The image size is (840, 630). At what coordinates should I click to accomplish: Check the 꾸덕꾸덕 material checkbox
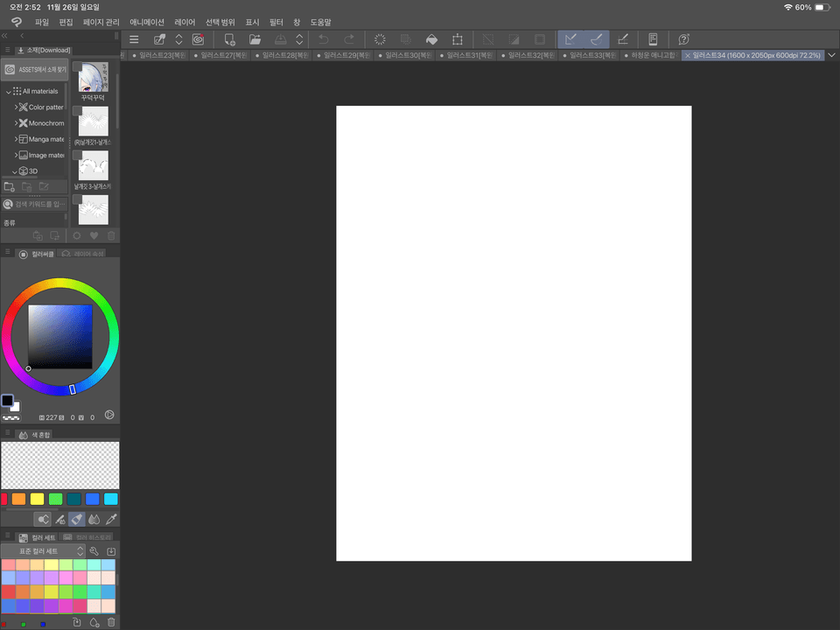coord(77,66)
